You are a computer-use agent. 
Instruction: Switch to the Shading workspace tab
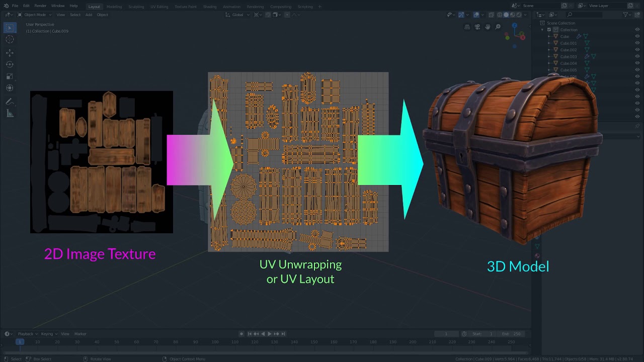pos(210,7)
